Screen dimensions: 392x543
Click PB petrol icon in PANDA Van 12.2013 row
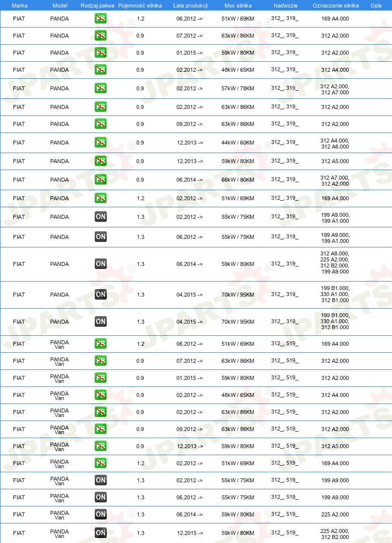pyautogui.click(x=100, y=446)
